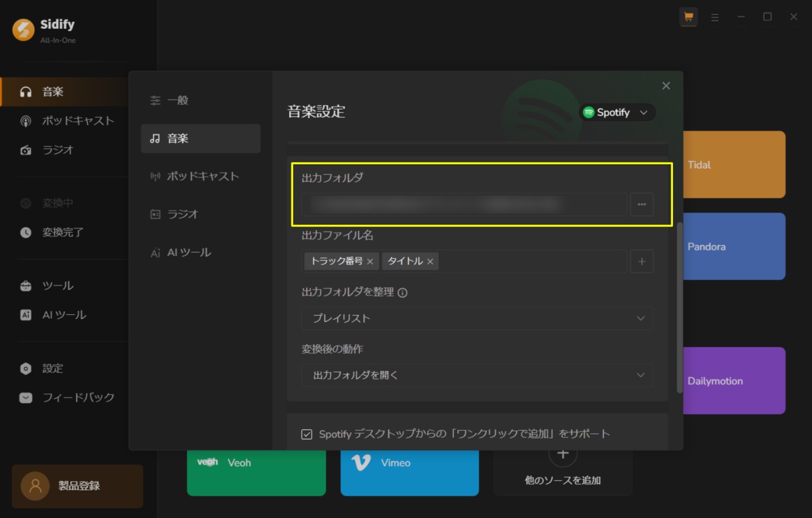
Task: Switch to 一般 settings tab
Action: (x=200, y=101)
